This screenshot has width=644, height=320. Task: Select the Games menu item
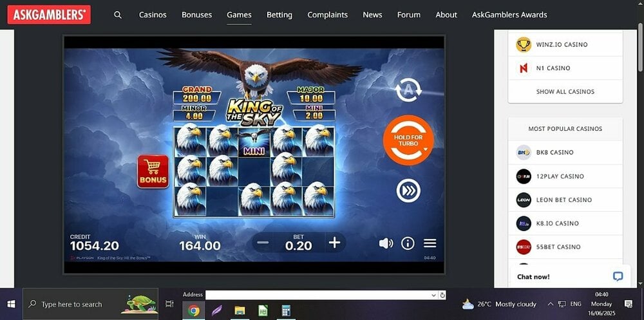tap(239, 15)
